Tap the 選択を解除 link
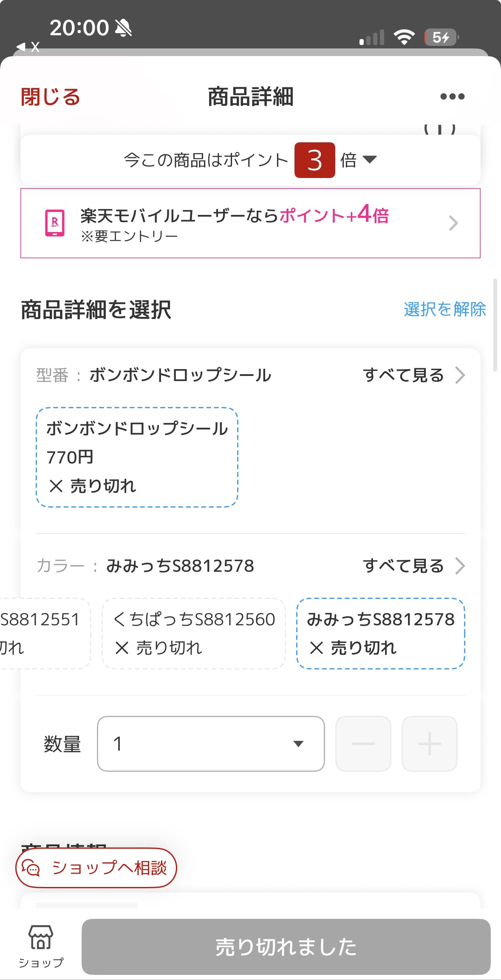 [x=444, y=309]
